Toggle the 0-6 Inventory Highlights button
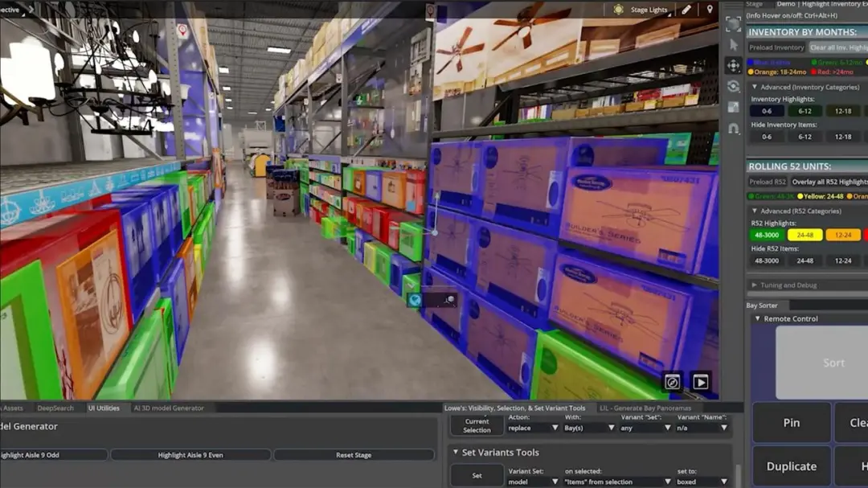The image size is (868, 488). point(767,111)
